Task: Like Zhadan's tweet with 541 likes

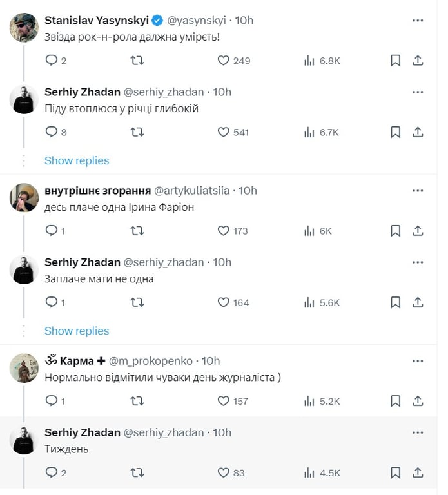Action: [224, 132]
